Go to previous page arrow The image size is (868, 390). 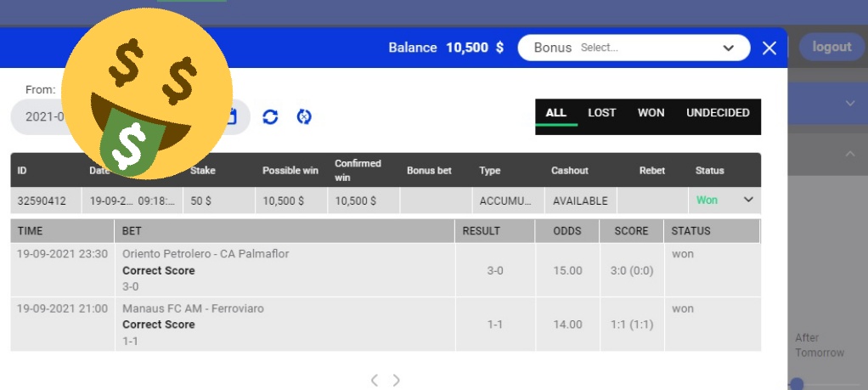(x=375, y=380)
